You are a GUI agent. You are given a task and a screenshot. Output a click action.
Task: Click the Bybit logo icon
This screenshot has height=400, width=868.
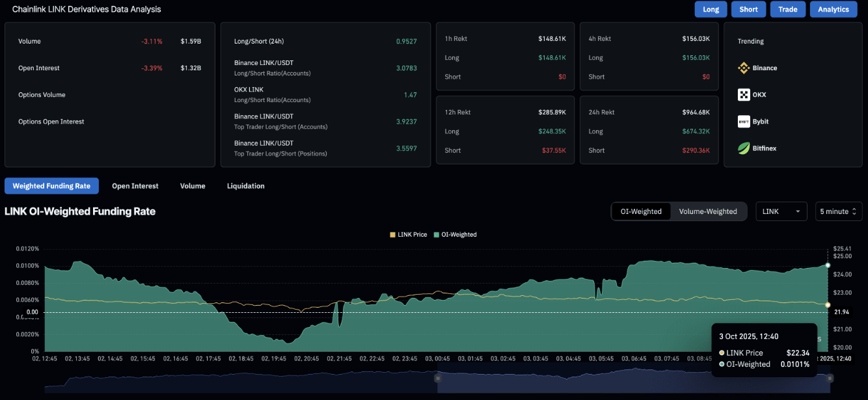(744, 122)
